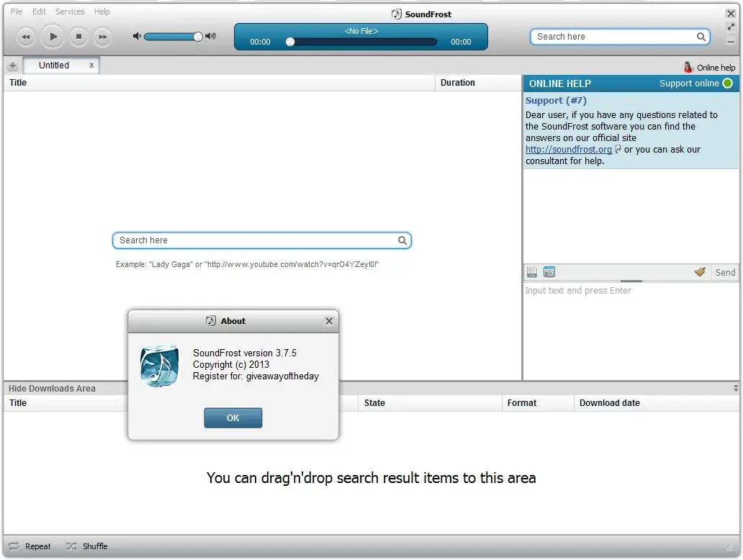The width and height of the screenshot is (743, 560).
Task: Collapse downloads with arrow icon
Action: pyautogui.click(x=735, y=388)
